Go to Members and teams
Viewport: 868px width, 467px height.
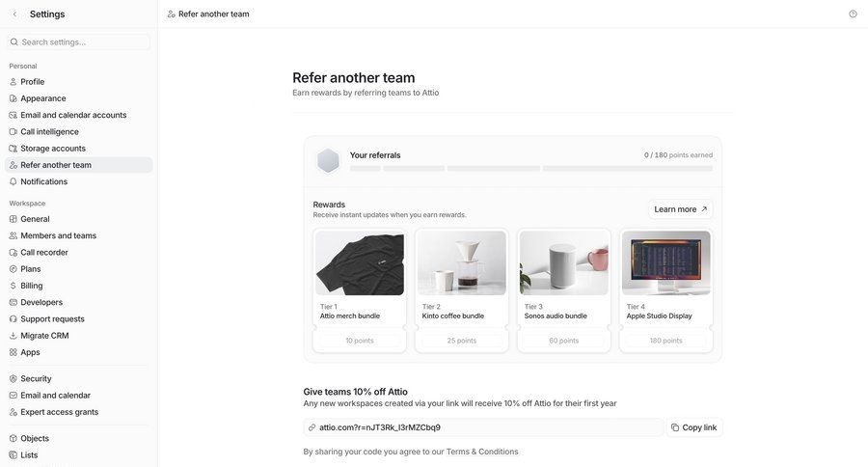(x=58, y=235)
